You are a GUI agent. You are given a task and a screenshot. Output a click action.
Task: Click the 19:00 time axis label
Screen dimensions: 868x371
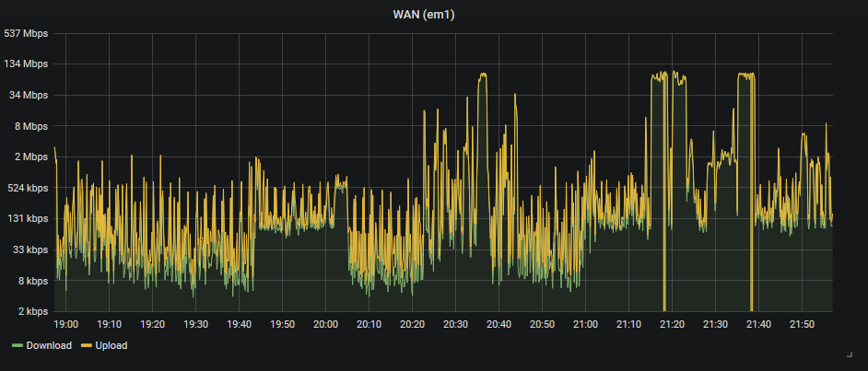pyautogui.click(x=65, y=325)
